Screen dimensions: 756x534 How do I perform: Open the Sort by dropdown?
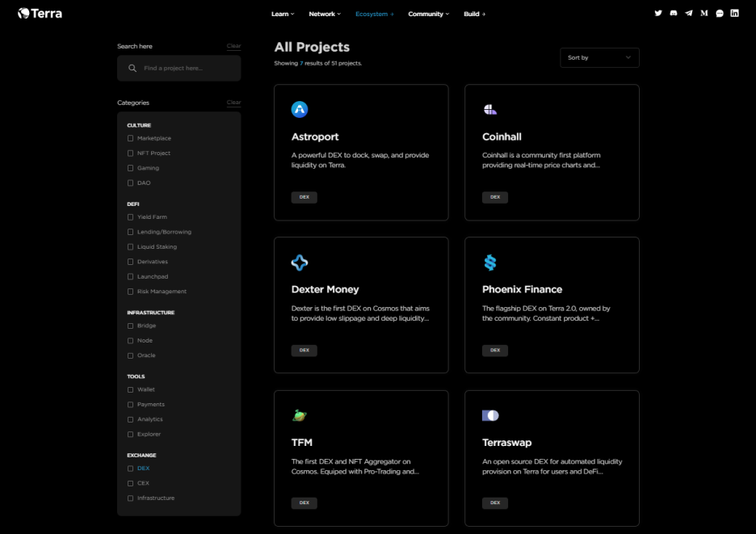pyautogui.click(x=599, y=57)
